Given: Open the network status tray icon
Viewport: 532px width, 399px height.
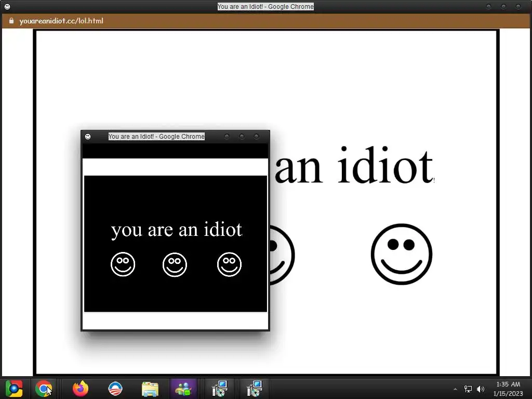Looking at the screenshot, I should pyautogui.click(x=468, y=389).
